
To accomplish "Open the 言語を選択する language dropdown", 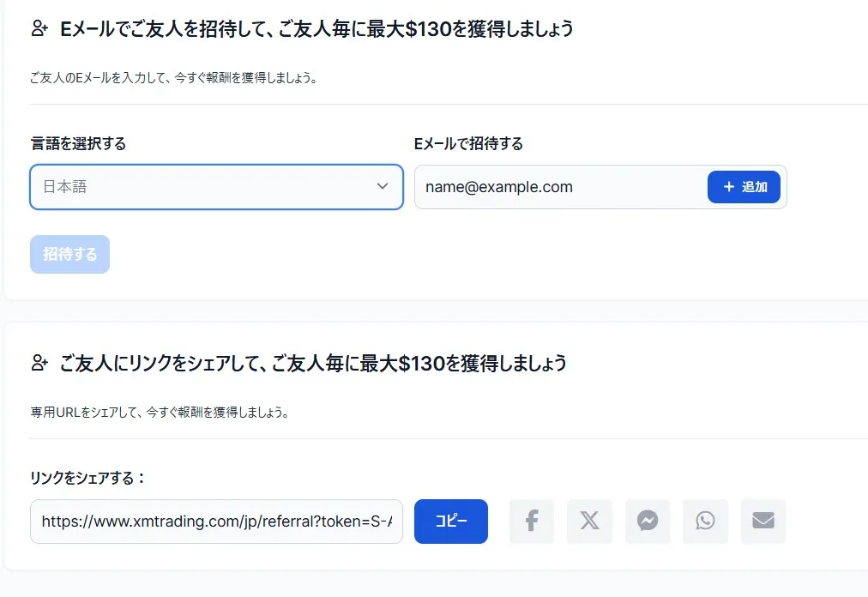I will pyautogui.click(x=216, y=187).
